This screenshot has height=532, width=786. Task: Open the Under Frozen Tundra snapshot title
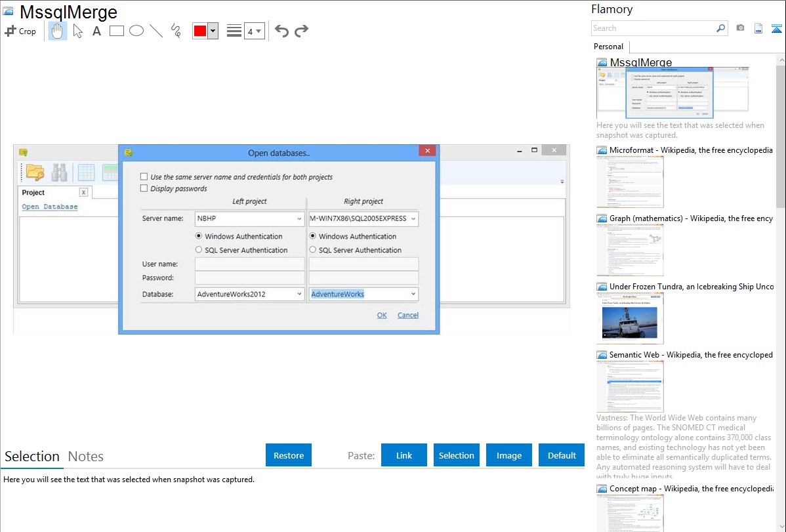coord(692,286)
